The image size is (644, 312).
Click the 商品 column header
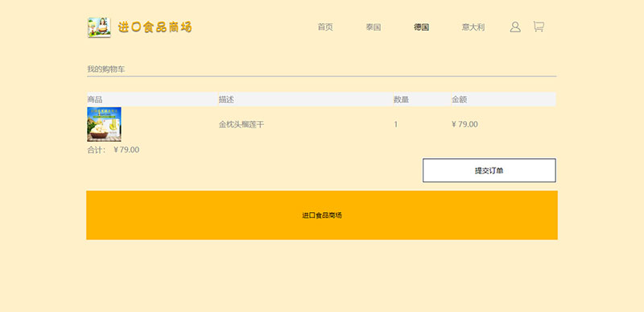point(95,99)
